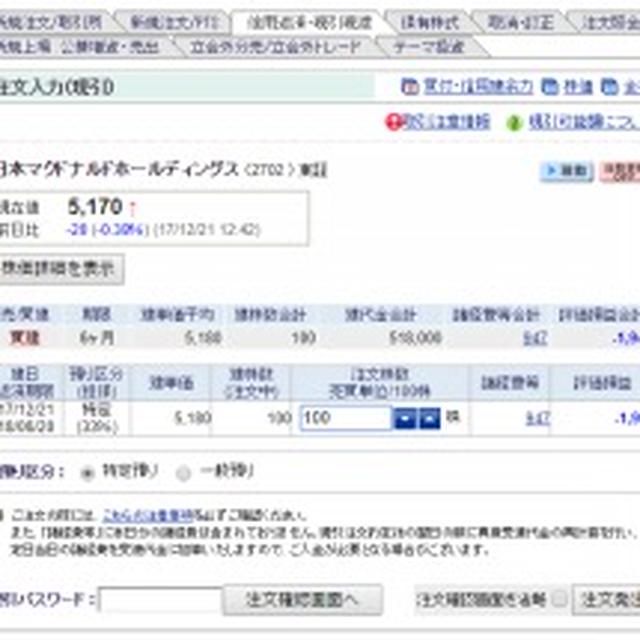Open the 諸経費 link in the position row
This screenshot has width=640, height=640.
[537, 418]
